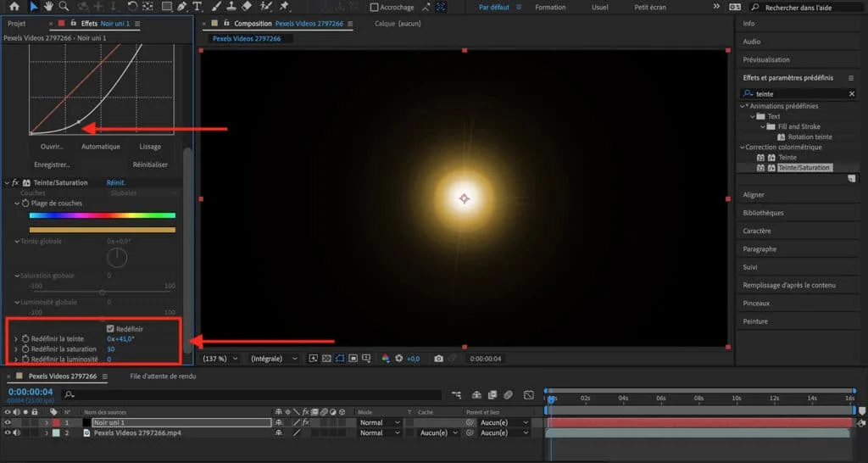Select the Selection arrow tool
This screenshot has height=463, width=868.
[33, 7]
